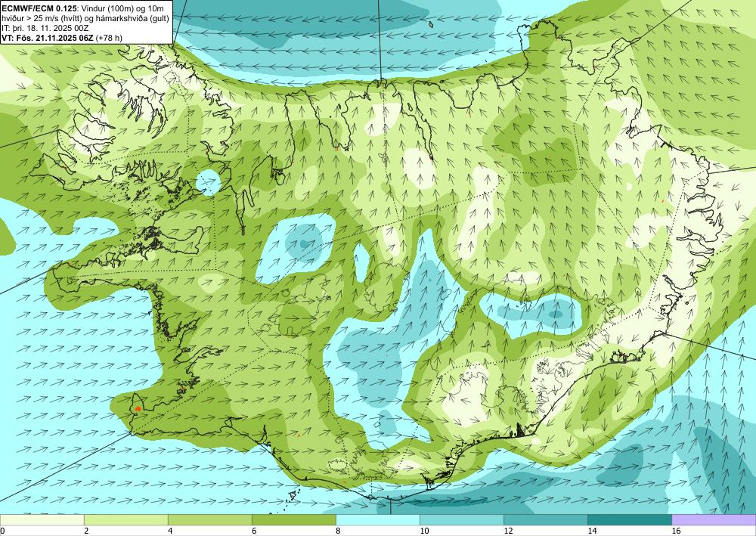
Task: Pick the medium teal 12–14 legend swatch
Action: coord(546,519)
